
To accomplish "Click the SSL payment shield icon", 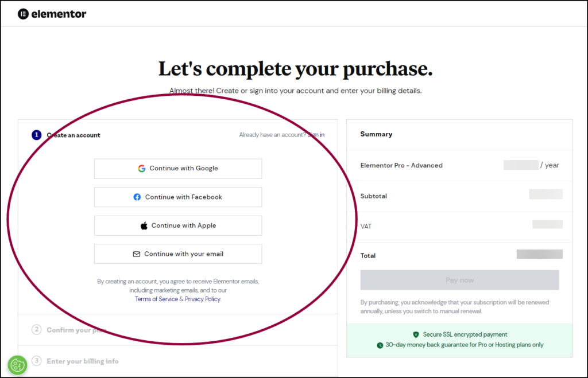I will click(415, 334).
